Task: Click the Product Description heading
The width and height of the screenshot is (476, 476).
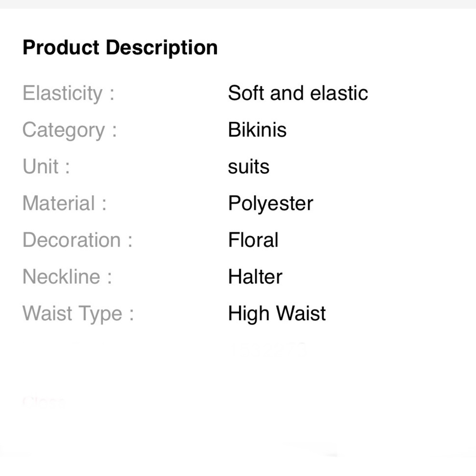Action: click(120, 48)
